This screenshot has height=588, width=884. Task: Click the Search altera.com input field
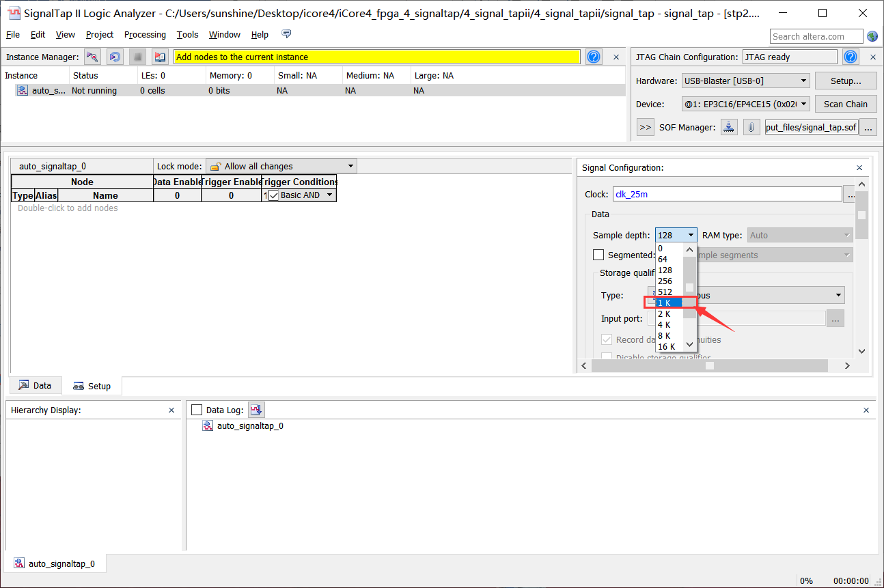point(816,36)
